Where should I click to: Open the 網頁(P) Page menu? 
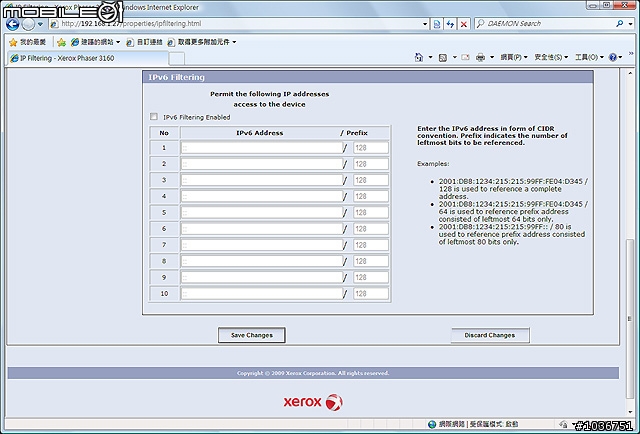[514, 58]
